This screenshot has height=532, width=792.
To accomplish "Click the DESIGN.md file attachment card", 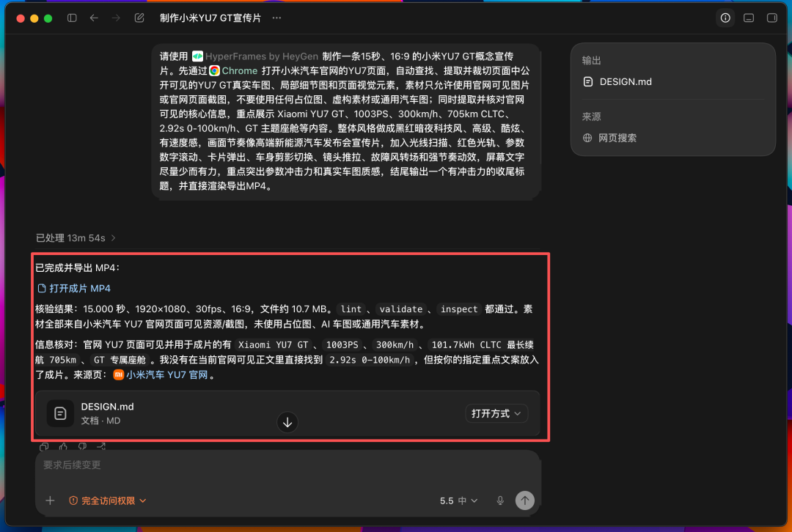I will tap(287, 413).
